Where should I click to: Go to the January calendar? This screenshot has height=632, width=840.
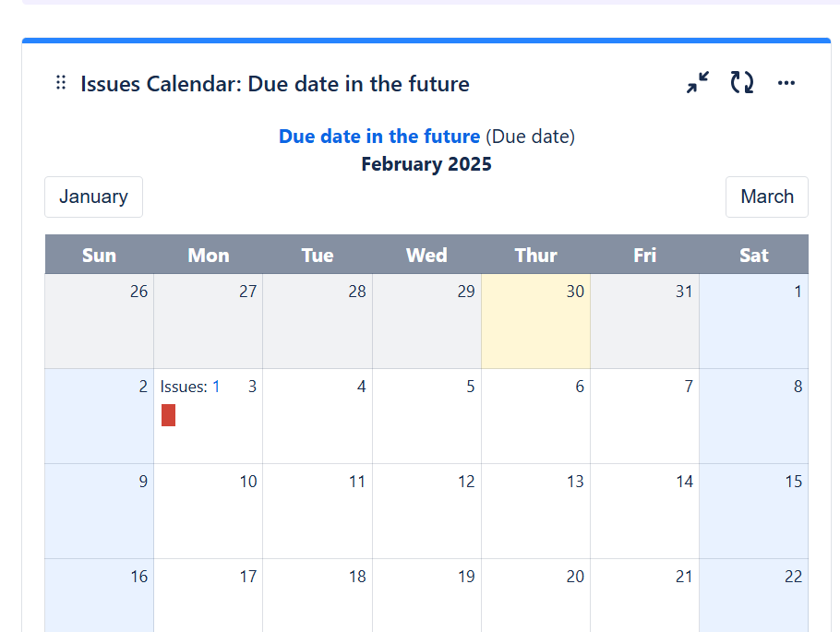(94, 197)
